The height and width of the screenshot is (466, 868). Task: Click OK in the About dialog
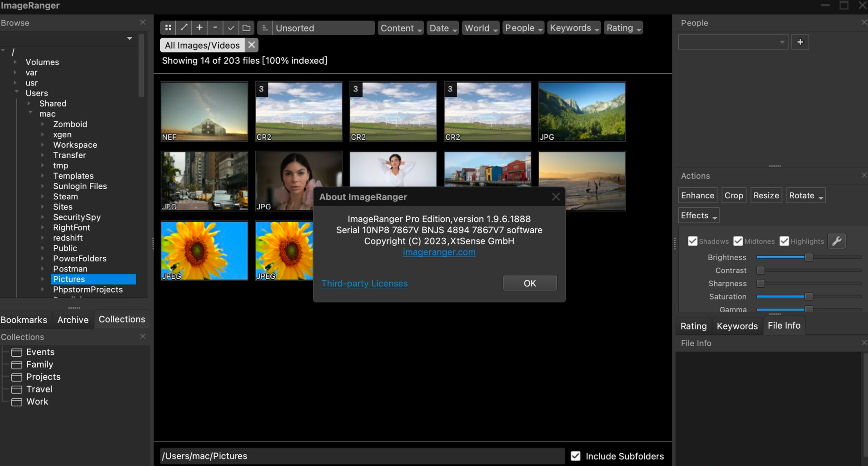coord(530,283)
